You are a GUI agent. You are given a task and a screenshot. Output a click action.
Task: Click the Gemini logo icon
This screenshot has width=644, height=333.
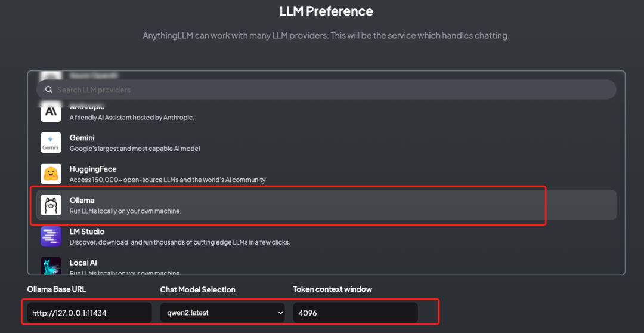click(x=51, y=143)
